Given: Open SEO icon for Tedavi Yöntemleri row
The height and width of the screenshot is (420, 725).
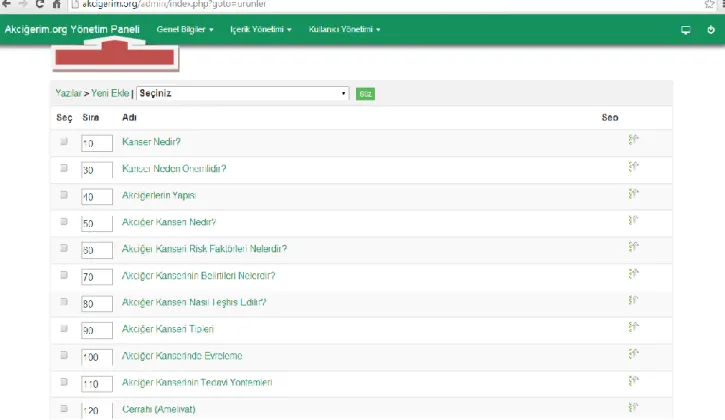Looking at the screenshot, I should point(633,380).
